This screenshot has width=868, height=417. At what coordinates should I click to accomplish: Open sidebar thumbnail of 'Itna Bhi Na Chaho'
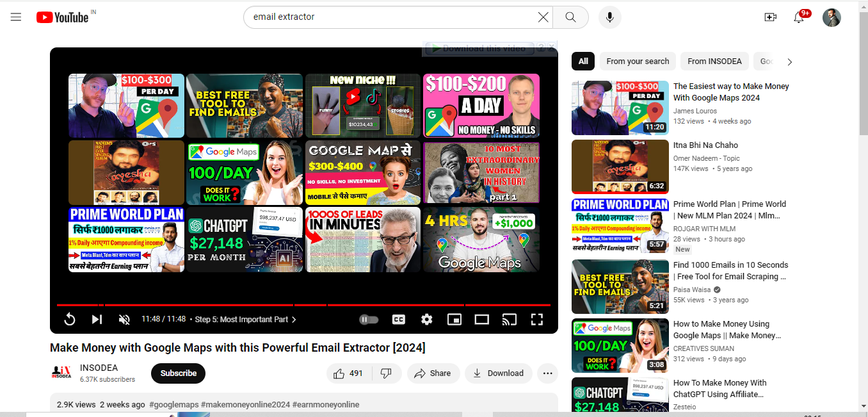coord(620,167)
